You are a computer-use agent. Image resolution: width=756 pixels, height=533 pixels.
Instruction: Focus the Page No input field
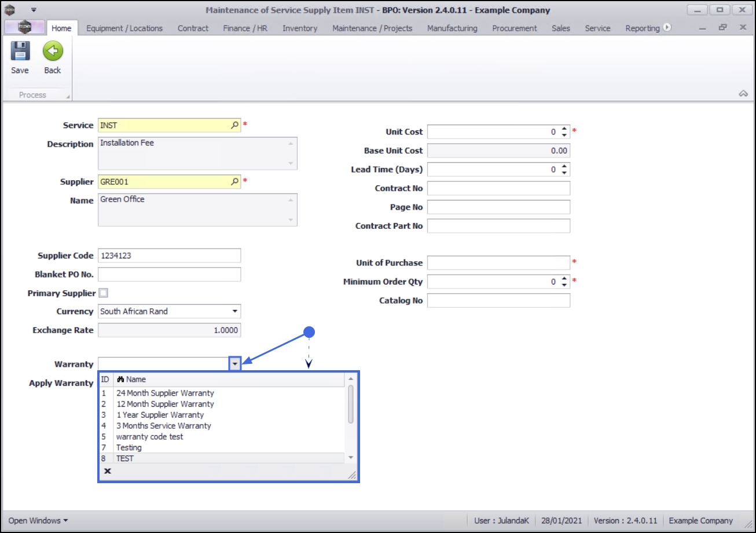click(499, 207)
